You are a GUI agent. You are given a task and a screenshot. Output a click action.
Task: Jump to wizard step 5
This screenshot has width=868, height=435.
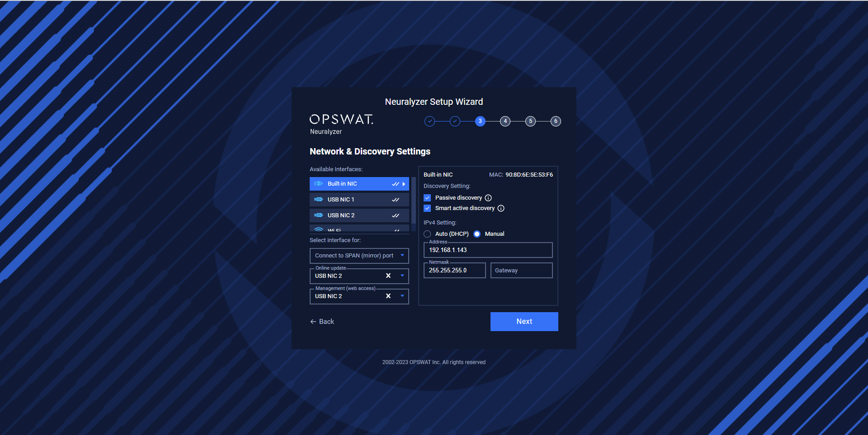pos(530,121)
